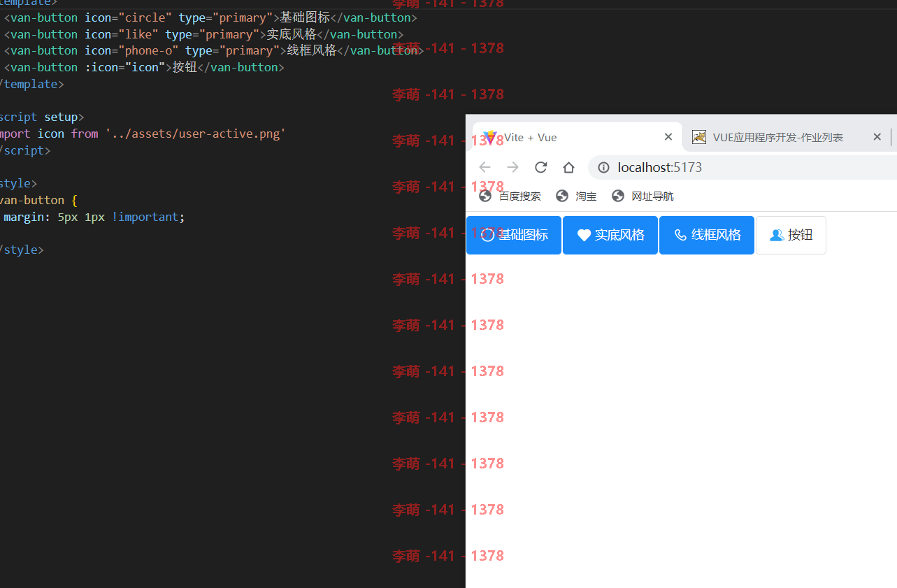Click the user icon in 按钮 button
This screenshot has height=588, width=897.
pyautogui.click(x=777, y=236)
